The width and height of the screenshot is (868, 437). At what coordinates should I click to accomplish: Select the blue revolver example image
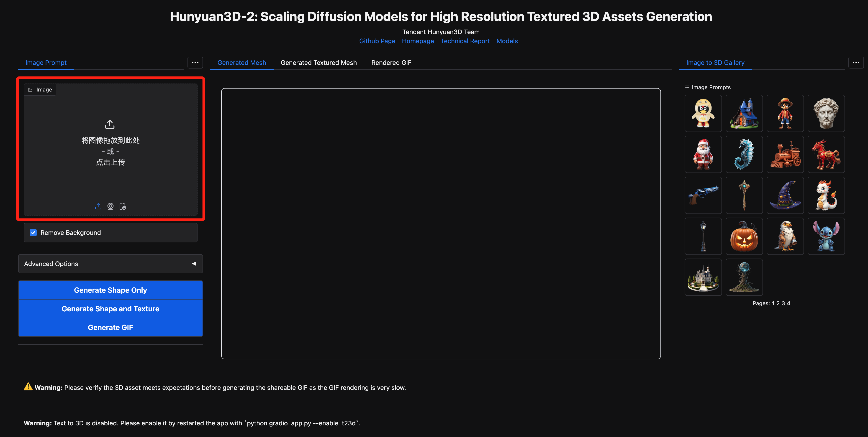coord(703,195)
